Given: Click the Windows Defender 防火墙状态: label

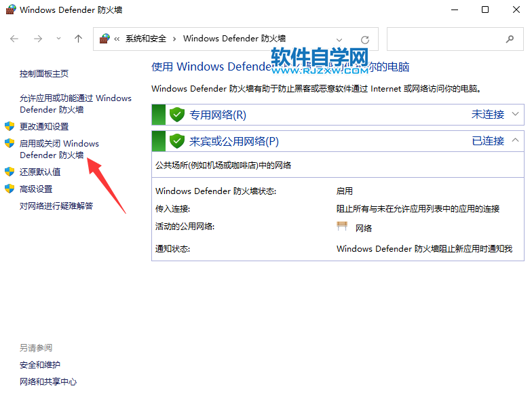Looking at the screenshot, I should pos(216,191).
